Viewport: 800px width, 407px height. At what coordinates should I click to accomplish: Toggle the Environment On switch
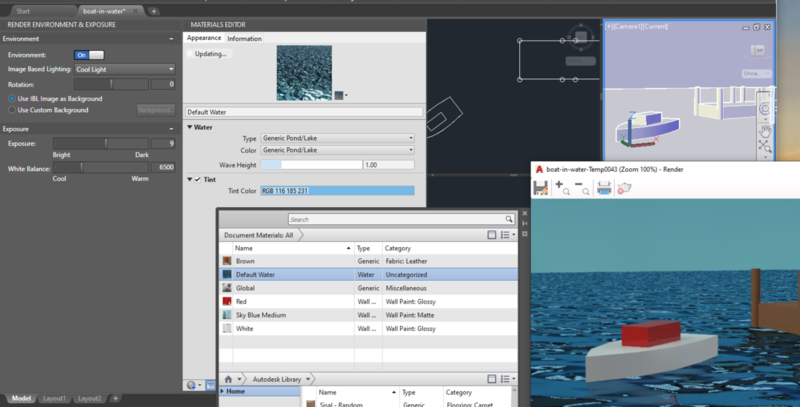[88, 54]
